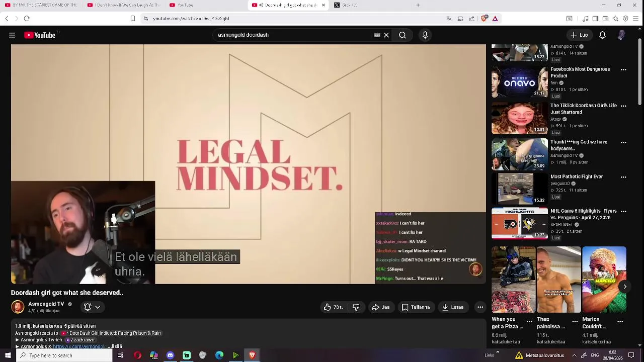Start voice search with the microphone
This screenshot has height=362, width=644.
(425, 35)
